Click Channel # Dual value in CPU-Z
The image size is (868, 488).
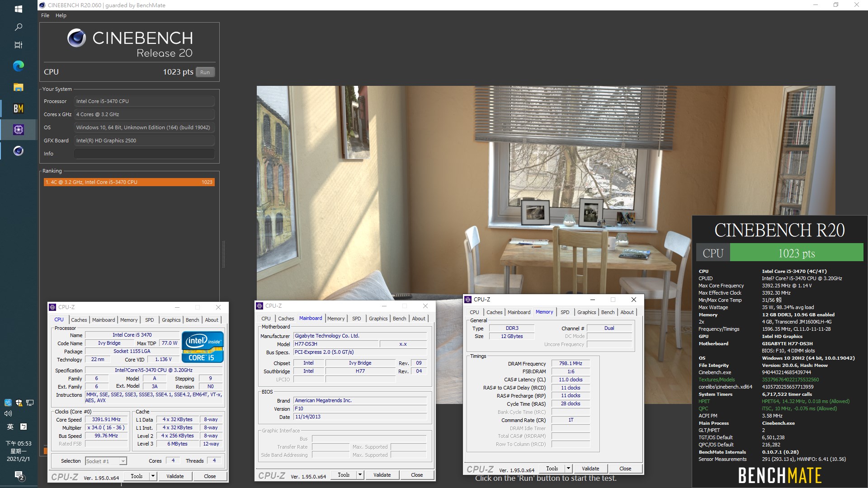(x=609, y=328)
